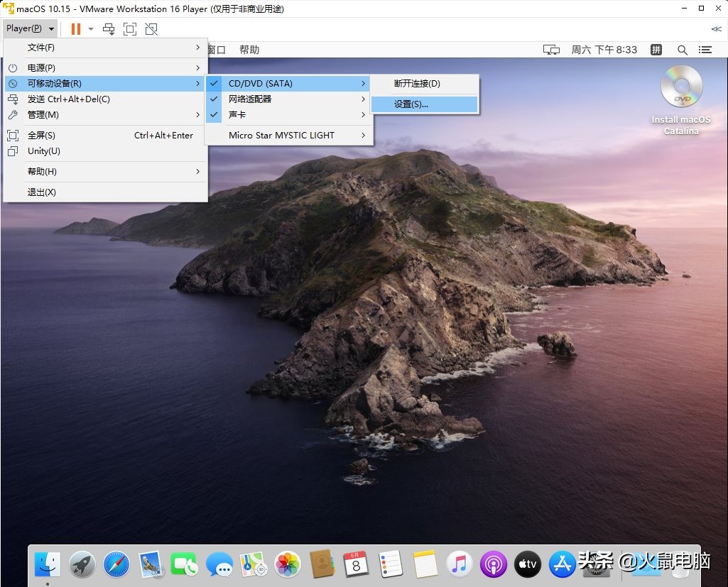This screenshot has height=587, width=728.
Task: Open Messages from the Dock
Action: point(219,564)
